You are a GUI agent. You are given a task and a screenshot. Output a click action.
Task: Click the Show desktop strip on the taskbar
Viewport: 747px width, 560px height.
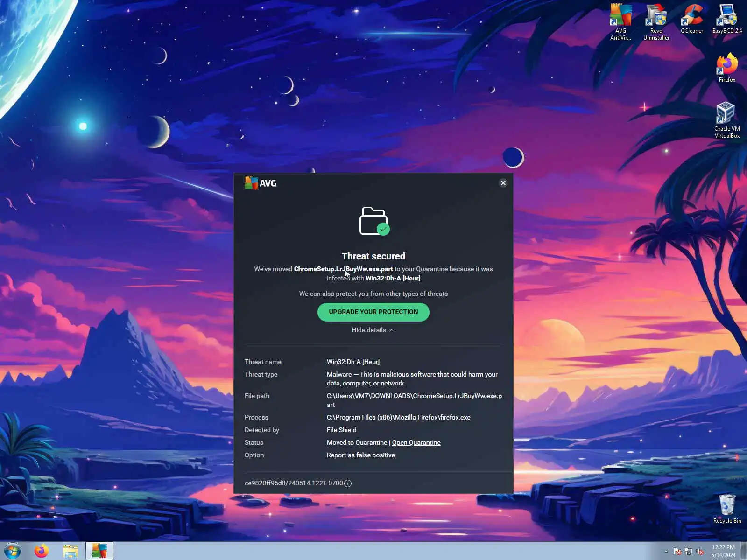click(x=743, y=551)
